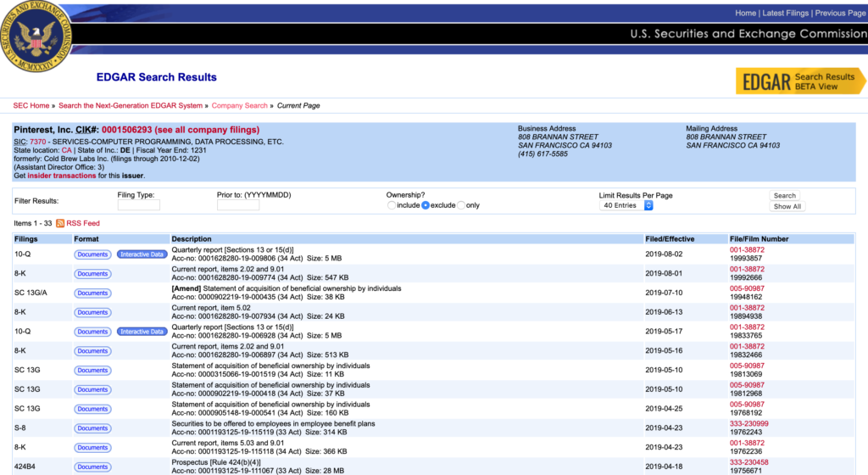Open Documents for SC 13G Acc-no 0000315066-19-001519
The image size is (868, 475).
click(x=92, y=371)
